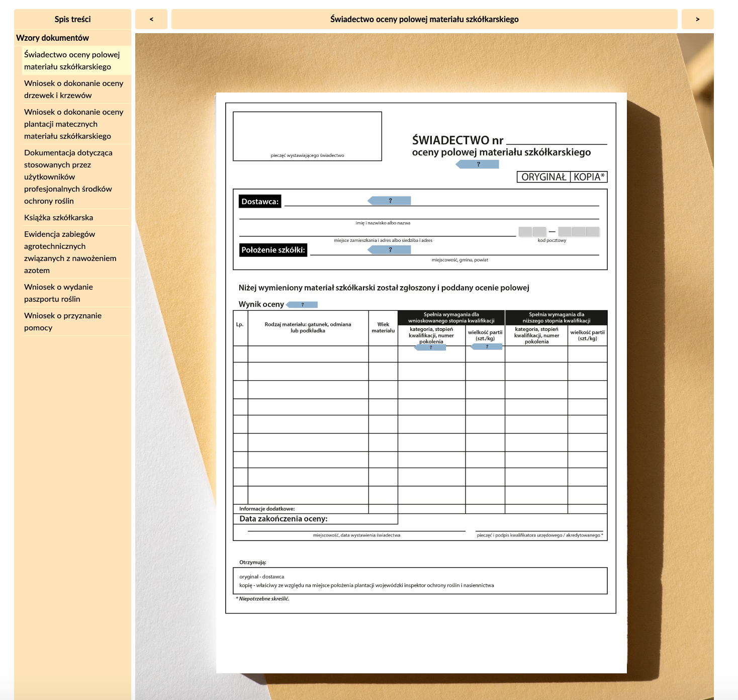Select Świadectwo oceny polowej materiału szkółkarskiego in sidebar
The width and height of the screenshot is (738, 700).
[x=72, y=60]
